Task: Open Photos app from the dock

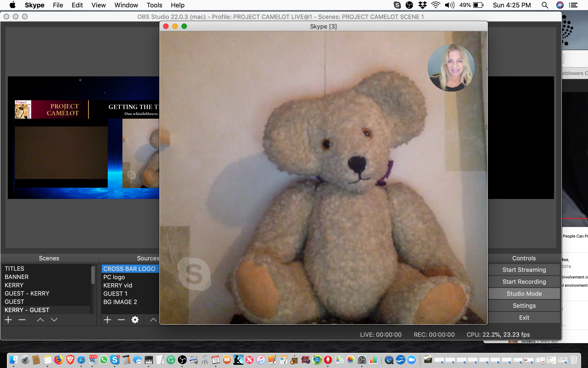Action: (x=350, y=360)
